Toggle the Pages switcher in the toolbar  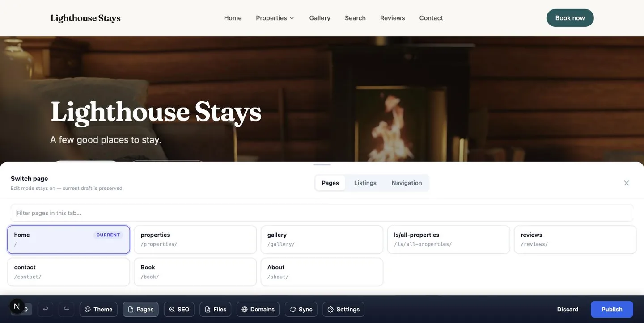tap(140, 309)
